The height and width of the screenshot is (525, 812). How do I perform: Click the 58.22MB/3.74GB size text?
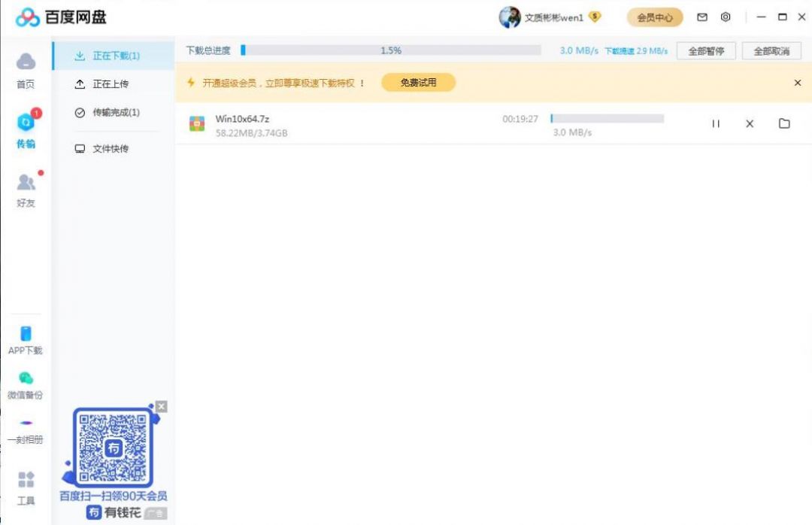(x=252, y=133)
